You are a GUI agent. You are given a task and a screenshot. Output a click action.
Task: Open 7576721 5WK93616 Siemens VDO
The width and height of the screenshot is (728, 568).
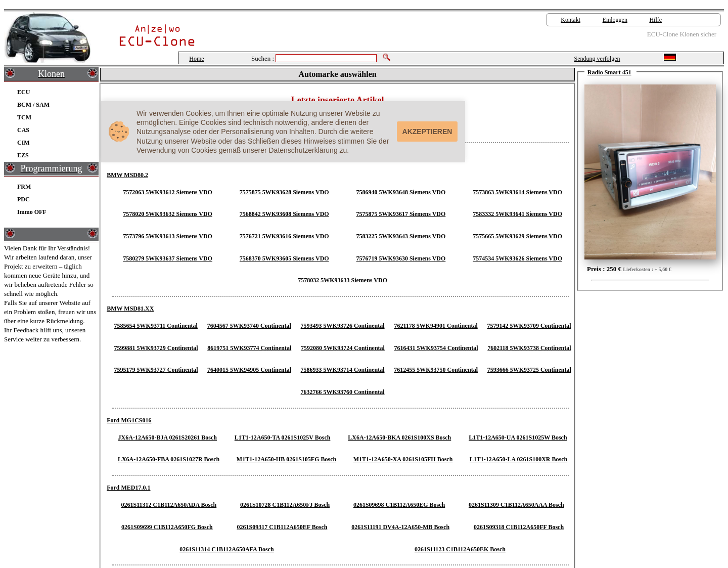(x=284, y=236)
